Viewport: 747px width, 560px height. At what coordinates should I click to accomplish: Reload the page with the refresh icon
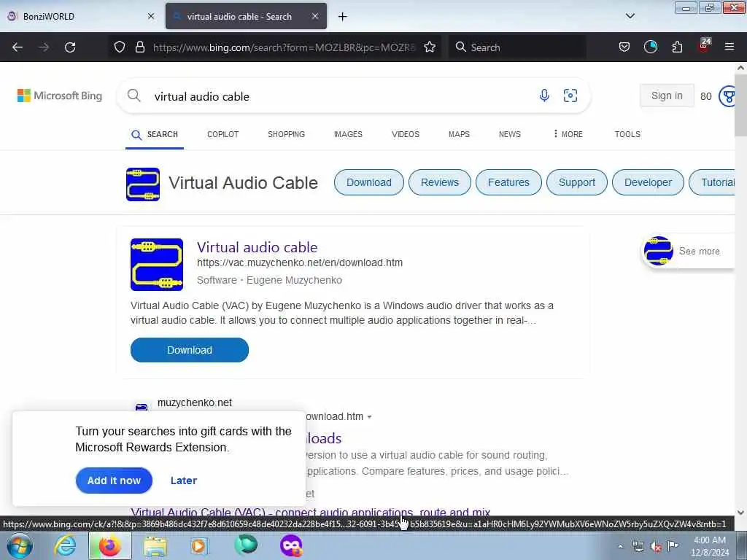tap(70, 47)
